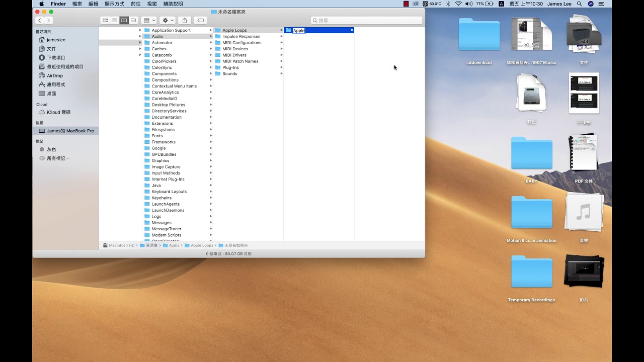Select the ColorSync folder
The width and height of the screenshot is (644, 362).
pos(178,67)
